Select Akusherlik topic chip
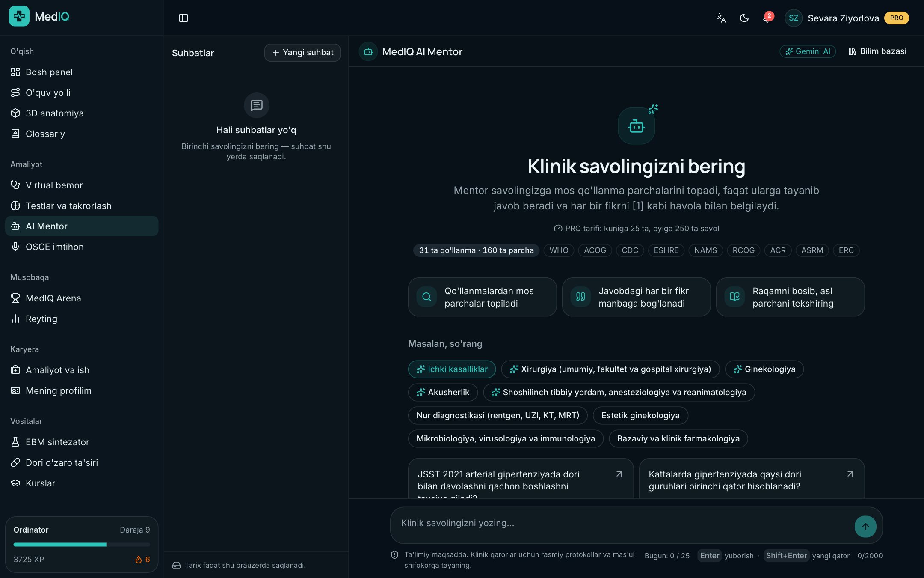This screenshot has height=578, width=924. point(443,393)
